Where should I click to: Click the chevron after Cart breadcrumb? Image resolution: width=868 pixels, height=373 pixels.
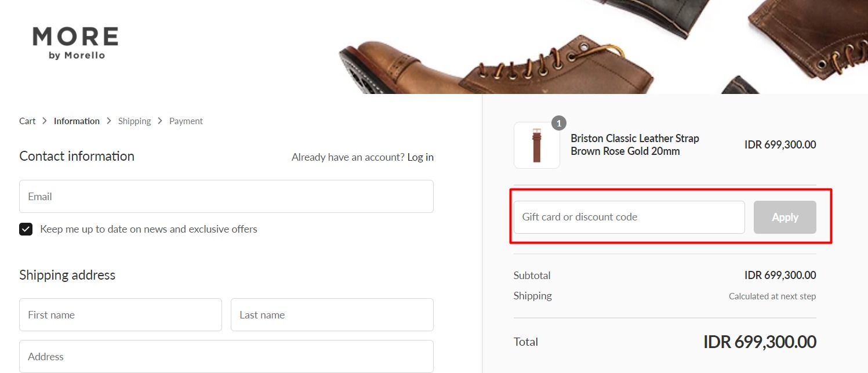pos(45,121)
